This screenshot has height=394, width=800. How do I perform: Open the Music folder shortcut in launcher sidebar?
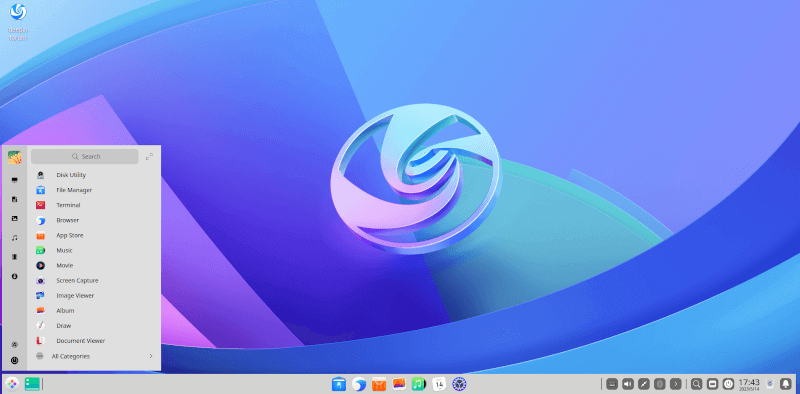(14, 238)
